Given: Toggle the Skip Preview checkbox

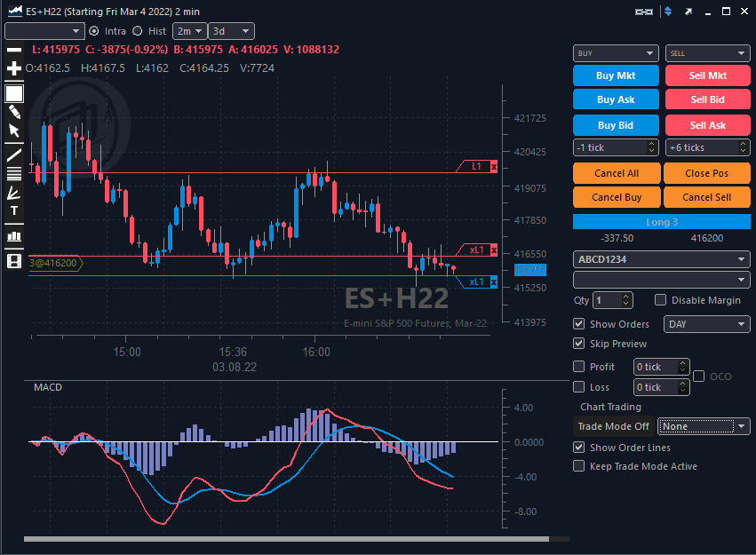Looking at the screenshot, I should (578, 344).
